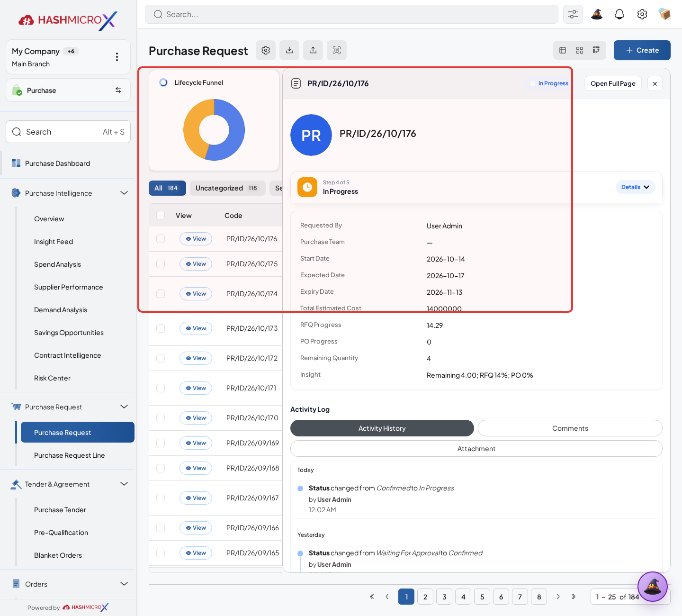Open the filter sliders icon next to search
The height and width of the screenshot is (616, 682).
tap(573, 14)
